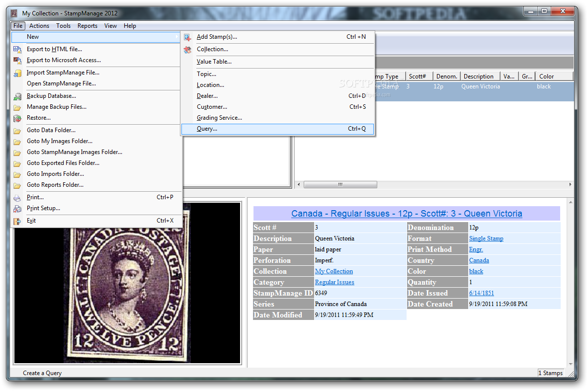588x391 pixels.
Task: Follow the My Collection link
Action: 334,271
